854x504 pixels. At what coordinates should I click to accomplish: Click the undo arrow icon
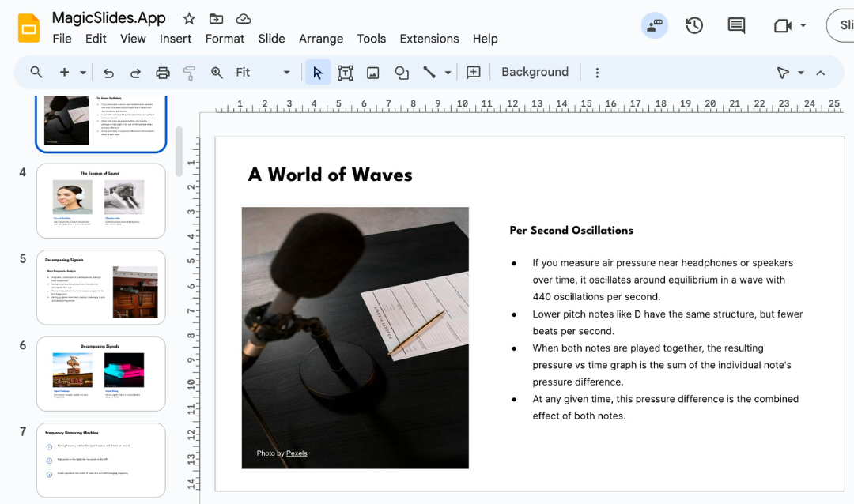click(x=109, y=73)
